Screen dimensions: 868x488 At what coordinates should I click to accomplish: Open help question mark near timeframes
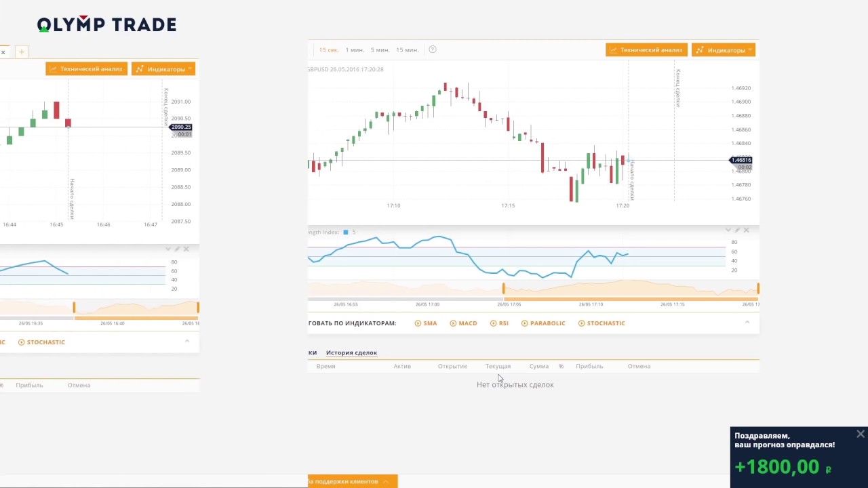pyautogui.click(x=433, y=49)
